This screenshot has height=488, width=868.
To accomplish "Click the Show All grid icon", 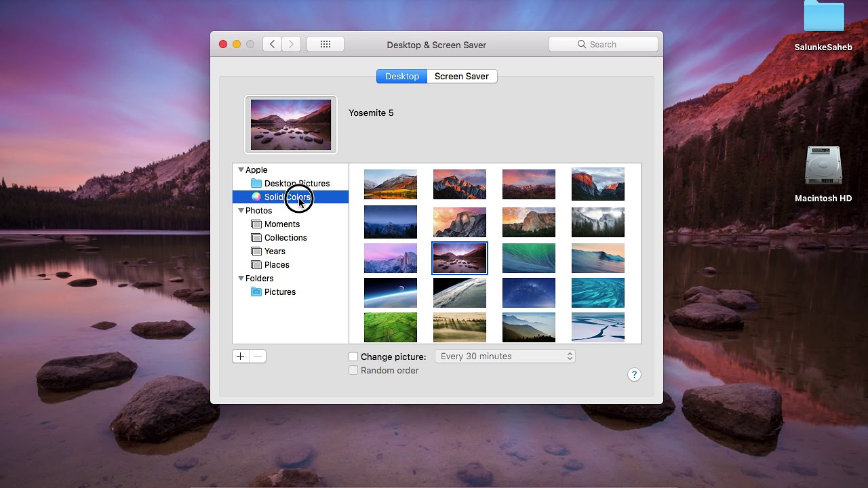I will pyautogui.click(x=325, y=44).
